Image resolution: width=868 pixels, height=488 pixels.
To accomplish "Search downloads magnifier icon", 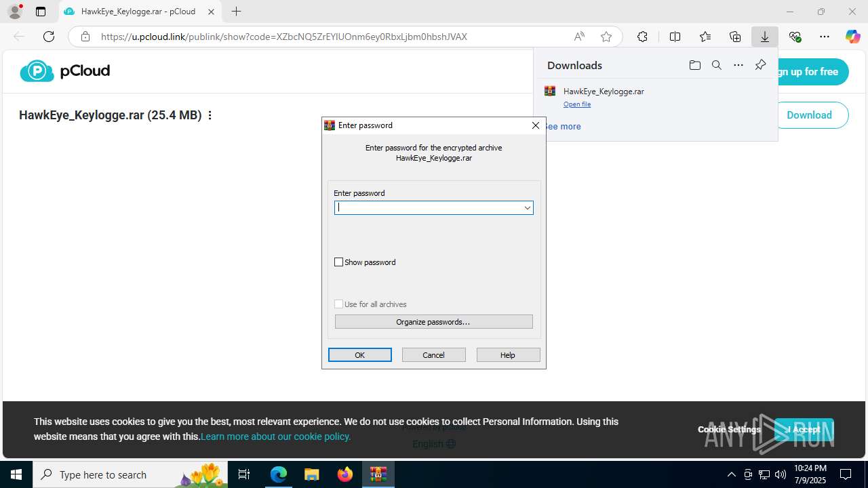I will (x=717, y=65).
